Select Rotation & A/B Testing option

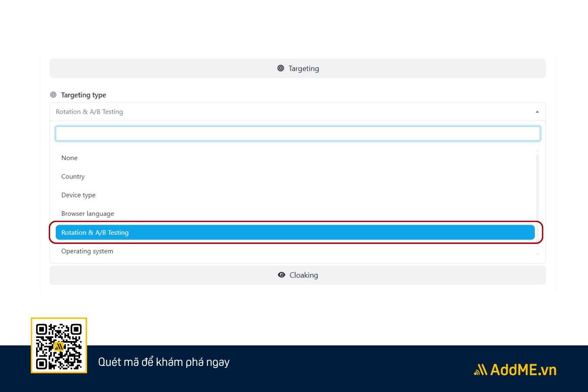295,233
